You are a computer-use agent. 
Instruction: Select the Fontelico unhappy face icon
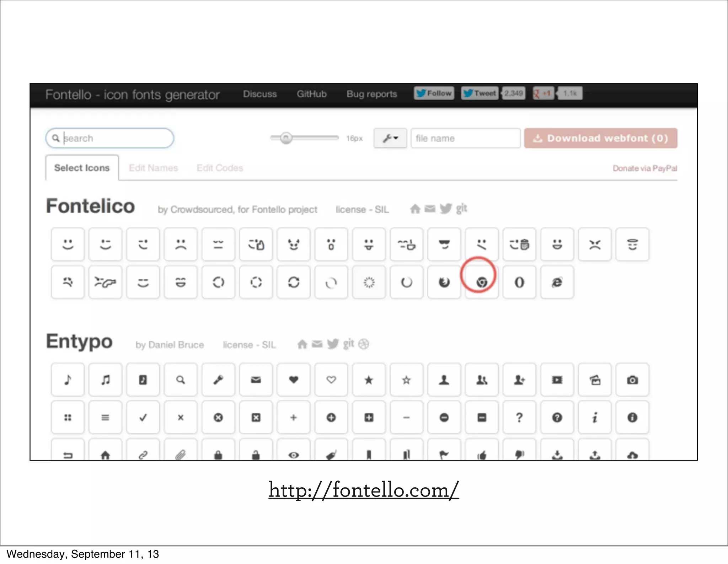click(181, 245)
